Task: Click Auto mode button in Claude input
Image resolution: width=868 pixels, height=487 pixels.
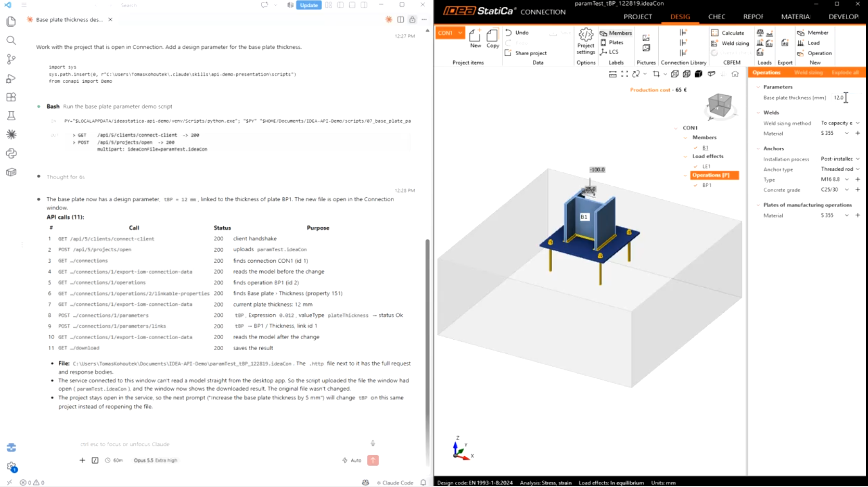Action: [x=352, y=460]
